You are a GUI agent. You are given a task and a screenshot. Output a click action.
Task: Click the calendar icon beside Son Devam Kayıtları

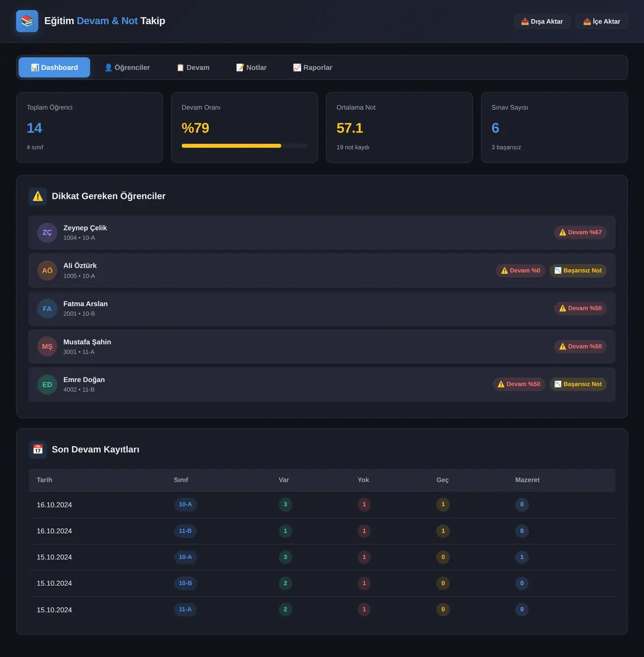tap(38, 449)
